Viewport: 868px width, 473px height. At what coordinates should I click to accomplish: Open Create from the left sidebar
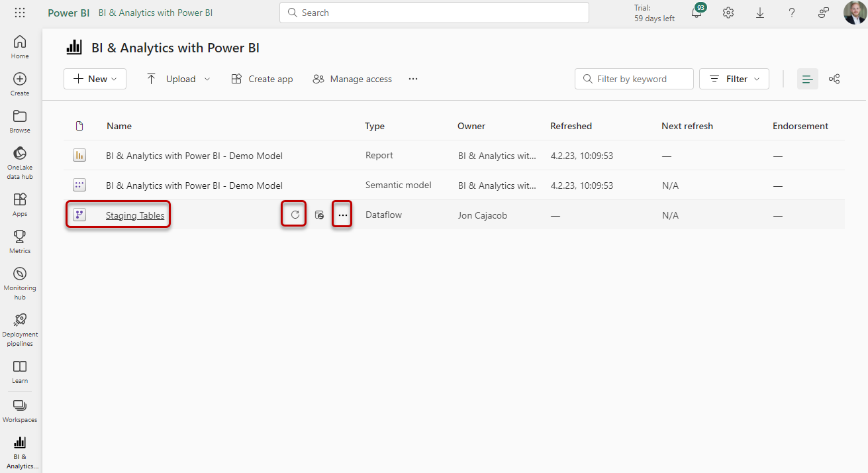point(20,83)
